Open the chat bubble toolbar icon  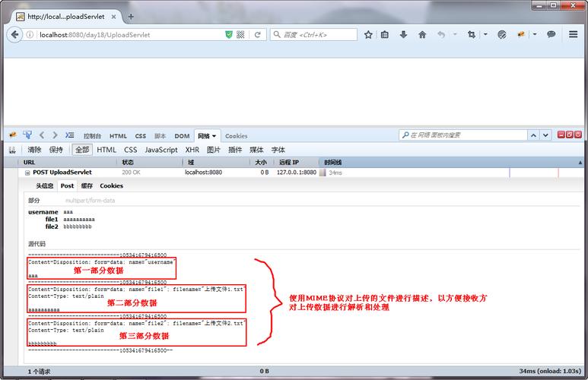[551, 34]
